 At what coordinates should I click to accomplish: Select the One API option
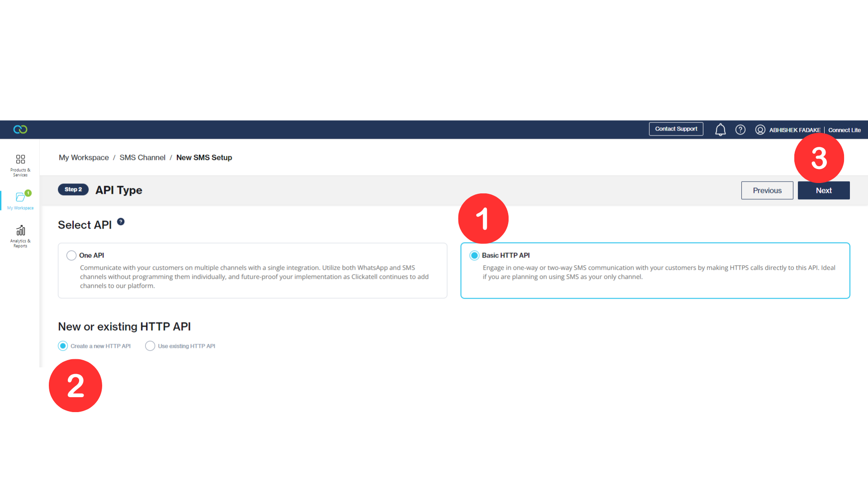(x=71, y=255)
